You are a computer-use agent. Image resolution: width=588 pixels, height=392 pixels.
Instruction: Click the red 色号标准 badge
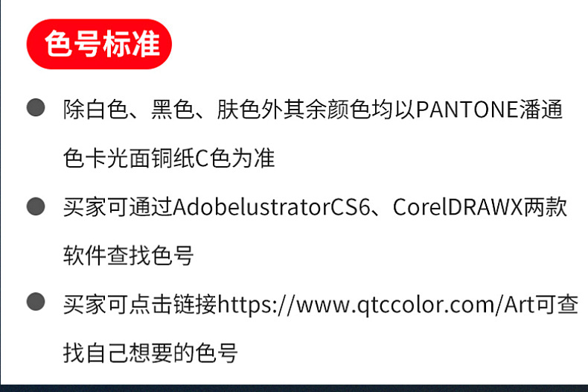click(99, 44)
